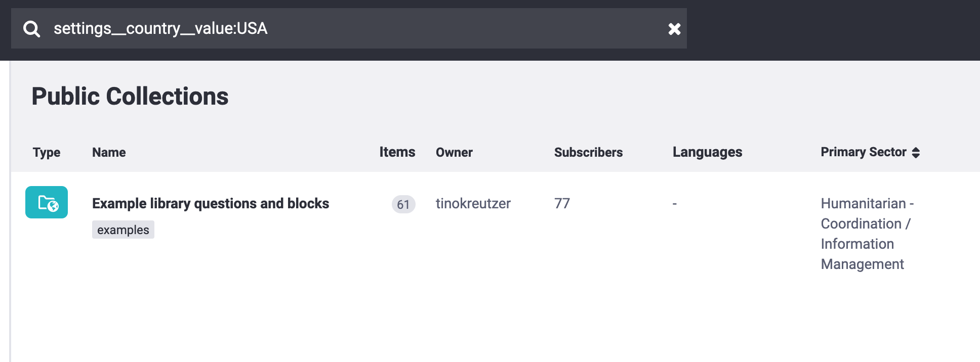Open the public collection folder icon

(x=47, y=203)
